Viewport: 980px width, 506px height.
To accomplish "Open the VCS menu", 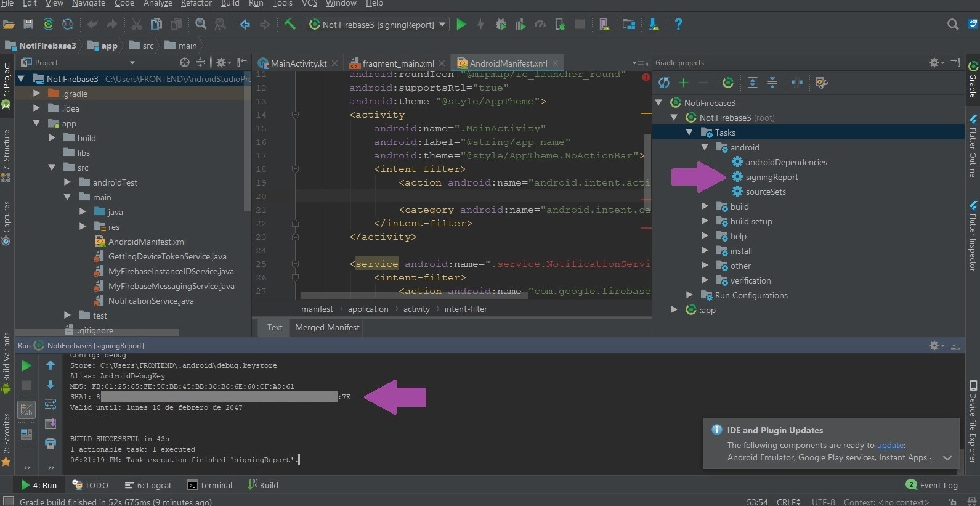I will coord(309,3).
